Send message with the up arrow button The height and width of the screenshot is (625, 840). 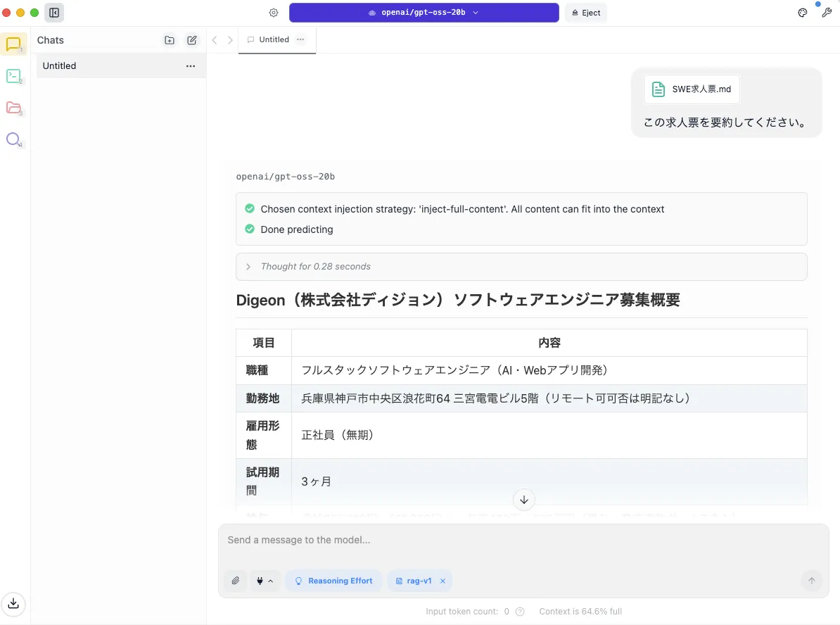(812, 581)
